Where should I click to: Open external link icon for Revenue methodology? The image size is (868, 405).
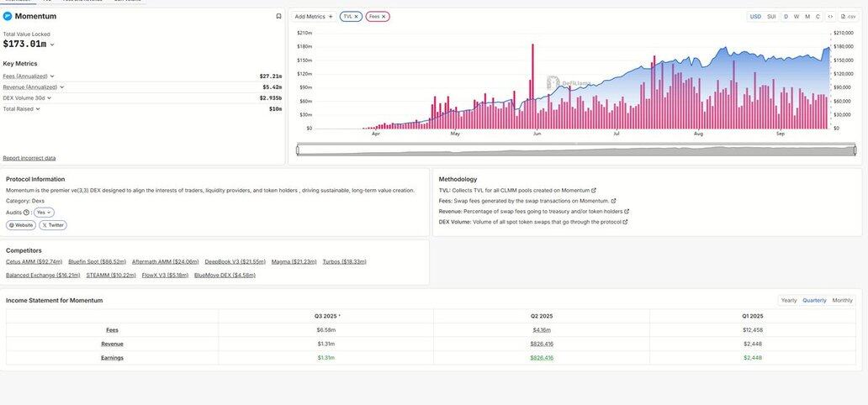(x=626, y=212)
